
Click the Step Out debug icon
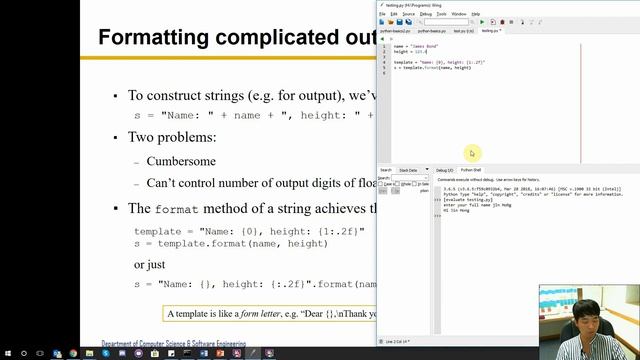coord(540,22)
